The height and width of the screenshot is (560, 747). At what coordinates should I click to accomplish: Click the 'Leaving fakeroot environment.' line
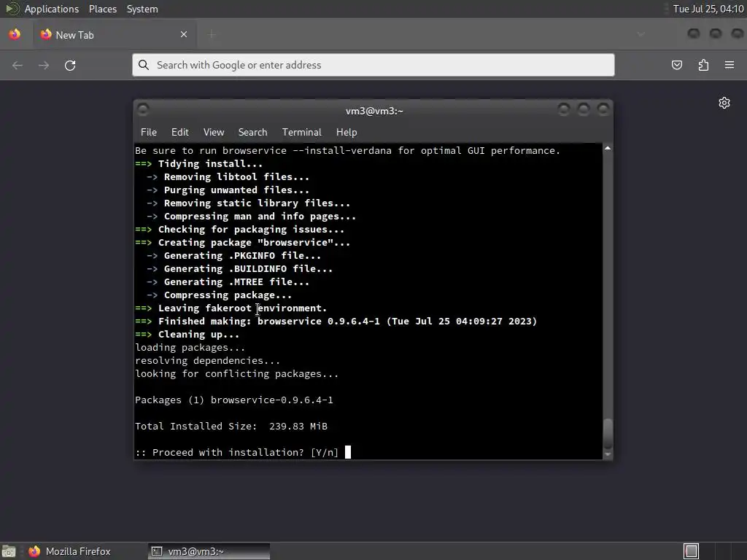pos(231,308)
